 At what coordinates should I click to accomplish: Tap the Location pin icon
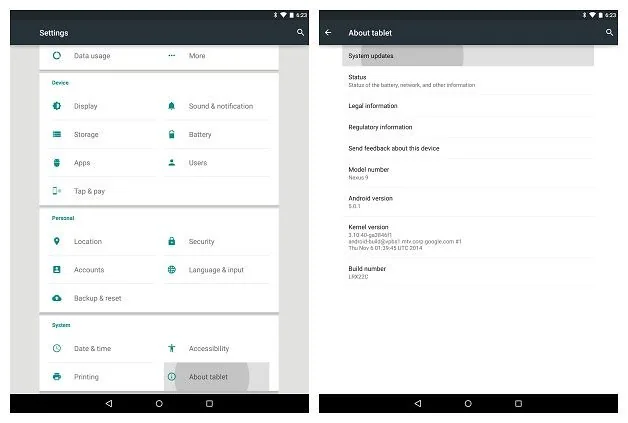tap(57, 241)
